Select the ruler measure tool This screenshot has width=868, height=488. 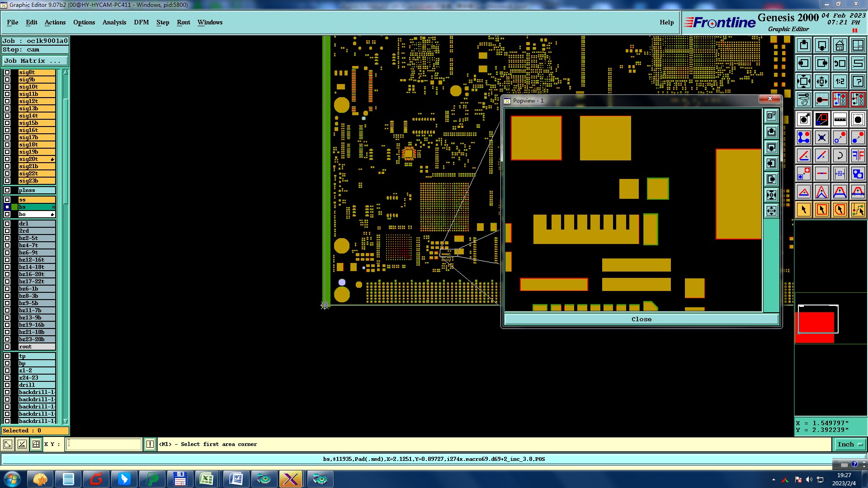pos(840,119)
